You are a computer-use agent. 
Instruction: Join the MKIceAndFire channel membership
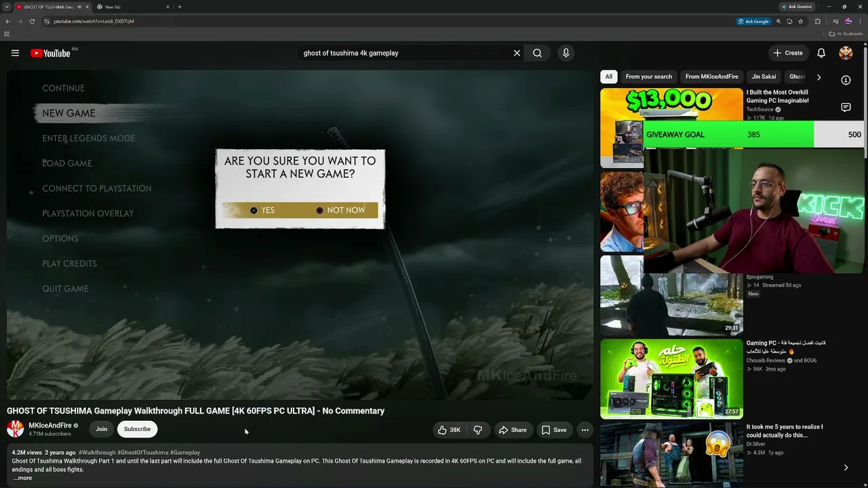tap(101, 429)
